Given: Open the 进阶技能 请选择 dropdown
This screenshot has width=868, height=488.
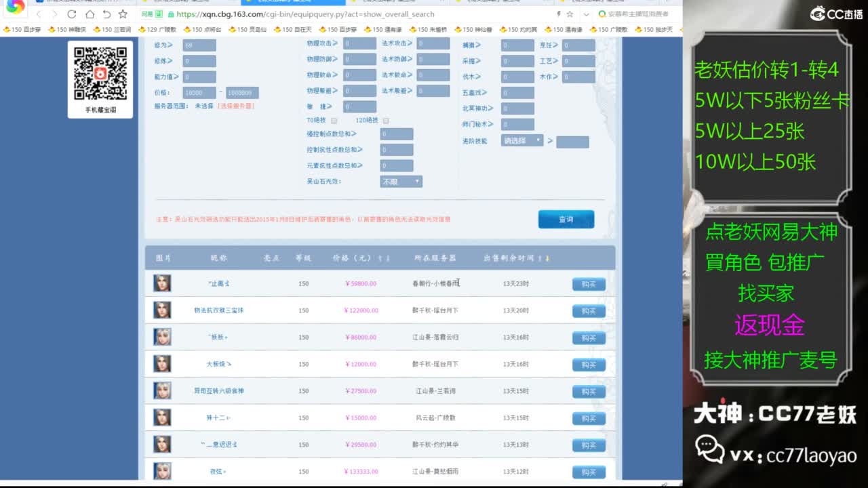Looking at the screenshot, I should 522,140.
